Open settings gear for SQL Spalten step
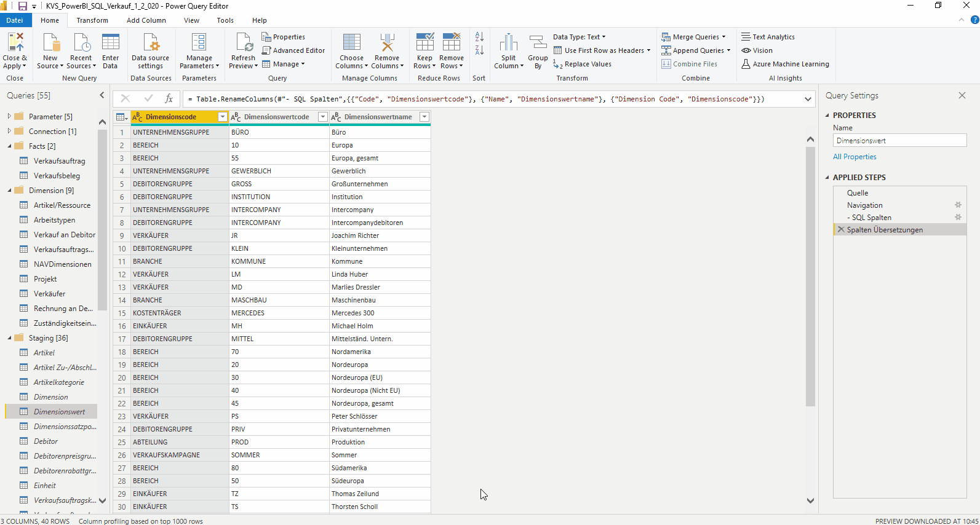Screen dimensions: 980x525 coord(958,217)
